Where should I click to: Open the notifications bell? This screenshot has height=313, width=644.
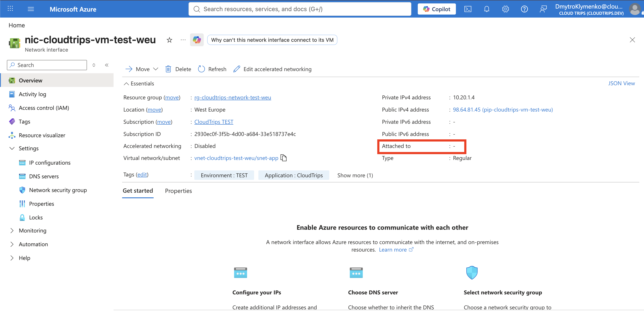click(x=487, y=9)
